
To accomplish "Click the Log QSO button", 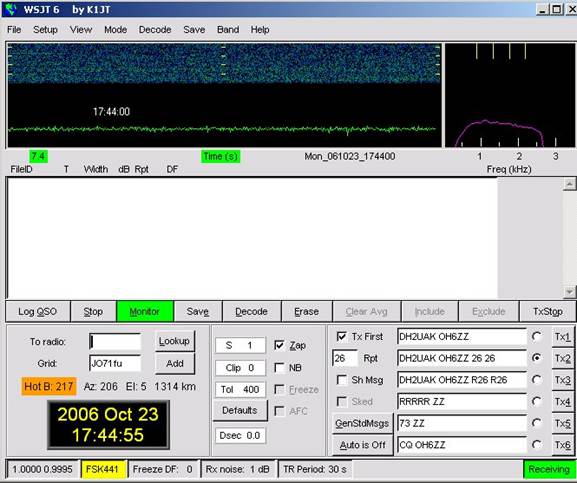I will [x=38, y=312].
